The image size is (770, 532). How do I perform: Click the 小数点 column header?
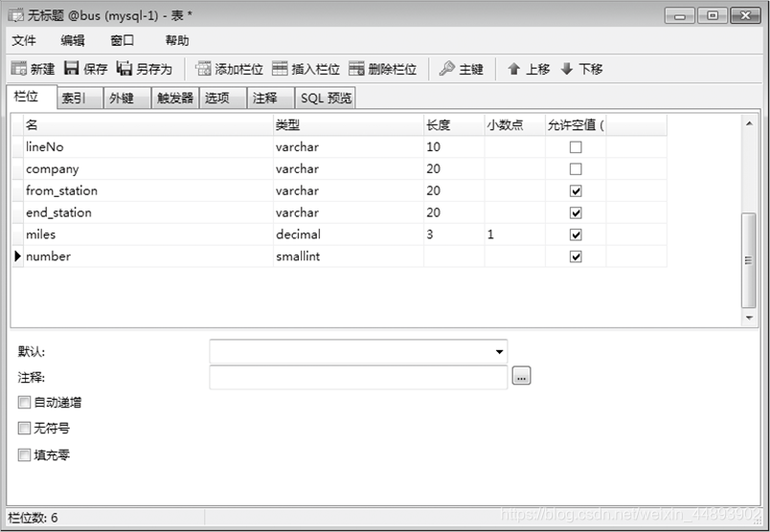[x=515, y=125]
